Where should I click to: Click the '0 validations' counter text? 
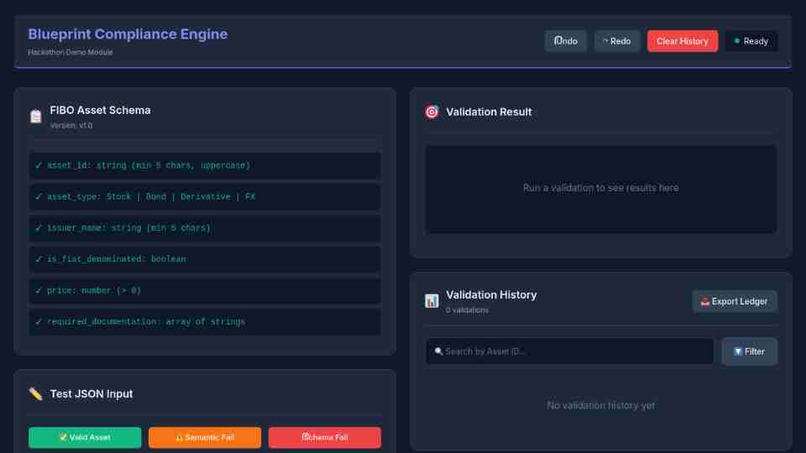point(467,310)
